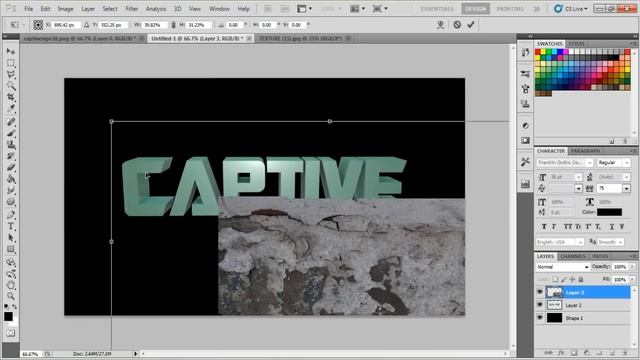This screenshot has height=360, width=640.
Task: Select the Path Selection tool
Action: [11, 238]
